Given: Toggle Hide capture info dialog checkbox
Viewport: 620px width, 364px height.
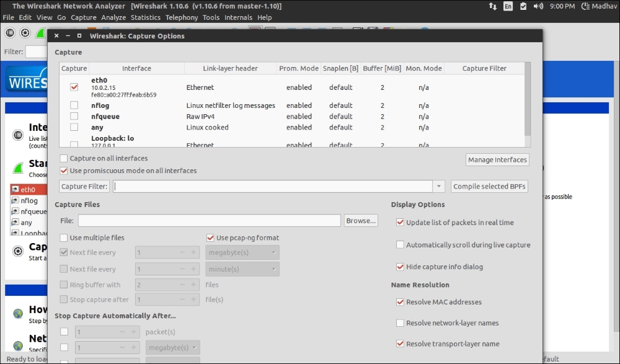Looking at the screenshot, I should [x=400, y=267].
